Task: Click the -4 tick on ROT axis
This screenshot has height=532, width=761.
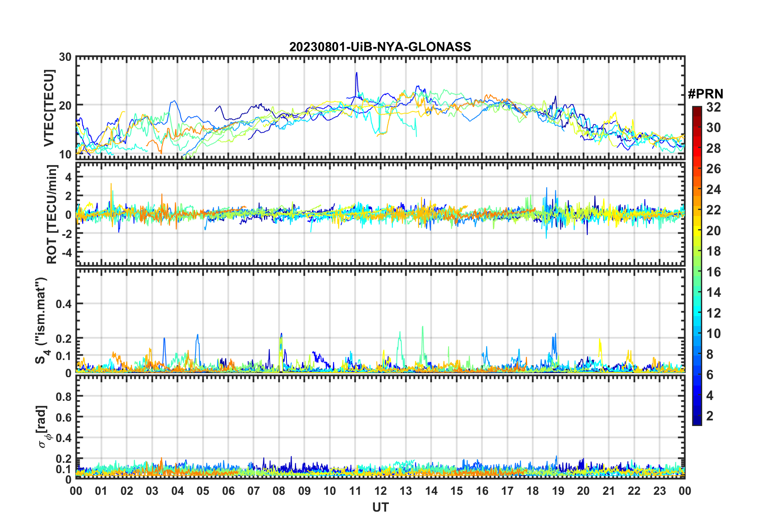Action: pyautogui.click(x=67, y=253)
